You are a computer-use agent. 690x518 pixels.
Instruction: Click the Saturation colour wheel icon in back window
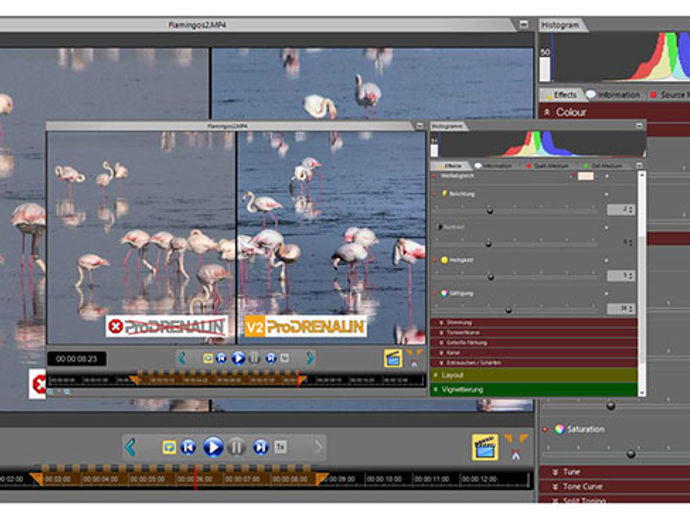[x=559, y=429]
